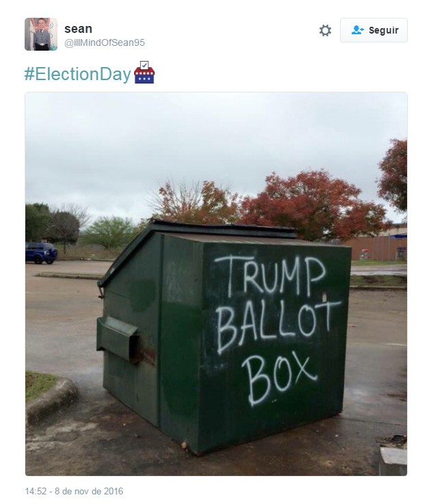This screenshot has width=429, height=504.
Task: Open the tweet timestamp 14:52 - 8 de nov de 2016
Action: tap(74, 491)
